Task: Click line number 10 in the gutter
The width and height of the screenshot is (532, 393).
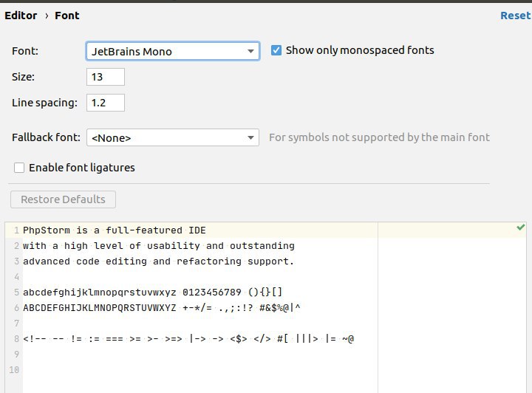Action: click(x=14, y=369)
